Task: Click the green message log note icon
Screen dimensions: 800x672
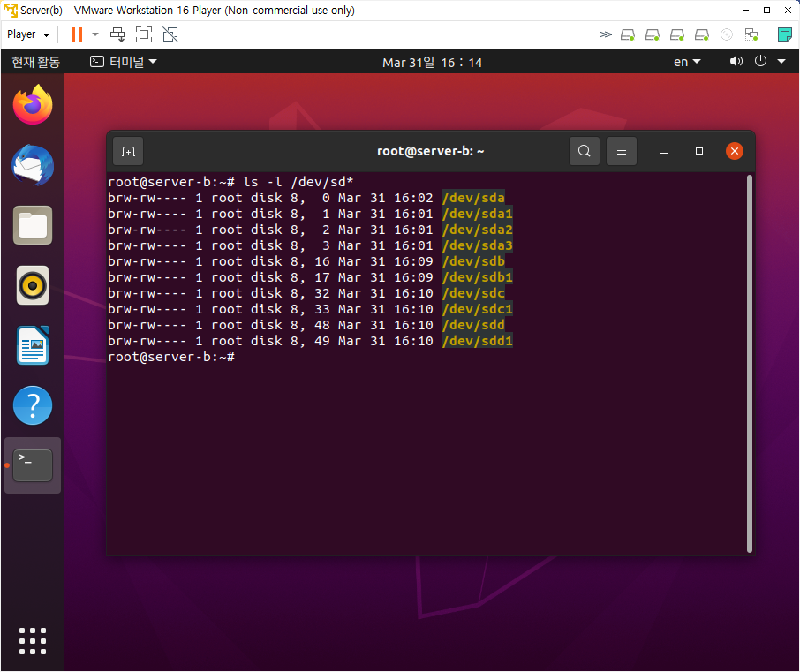Action: point(785,34)
